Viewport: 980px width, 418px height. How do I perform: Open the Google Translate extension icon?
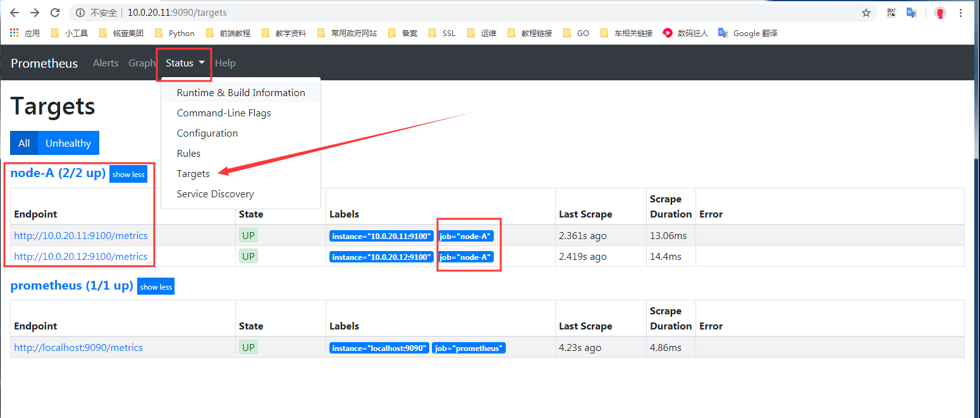pyautogui.click(x=911, y=13)
